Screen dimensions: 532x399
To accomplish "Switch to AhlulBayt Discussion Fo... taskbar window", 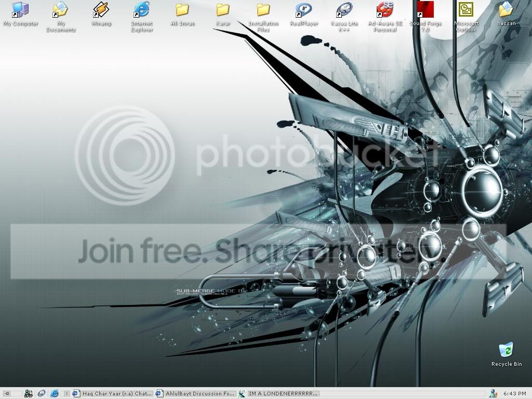I will point(195,394).
